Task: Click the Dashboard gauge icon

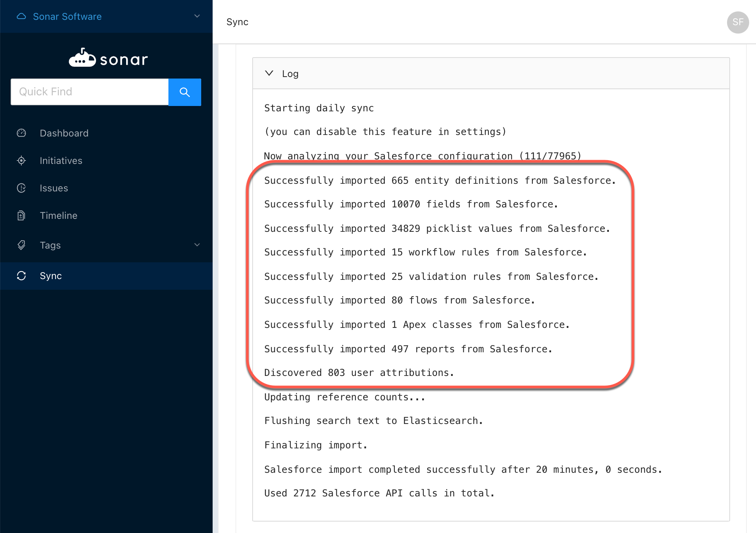Action: (21, 133)
